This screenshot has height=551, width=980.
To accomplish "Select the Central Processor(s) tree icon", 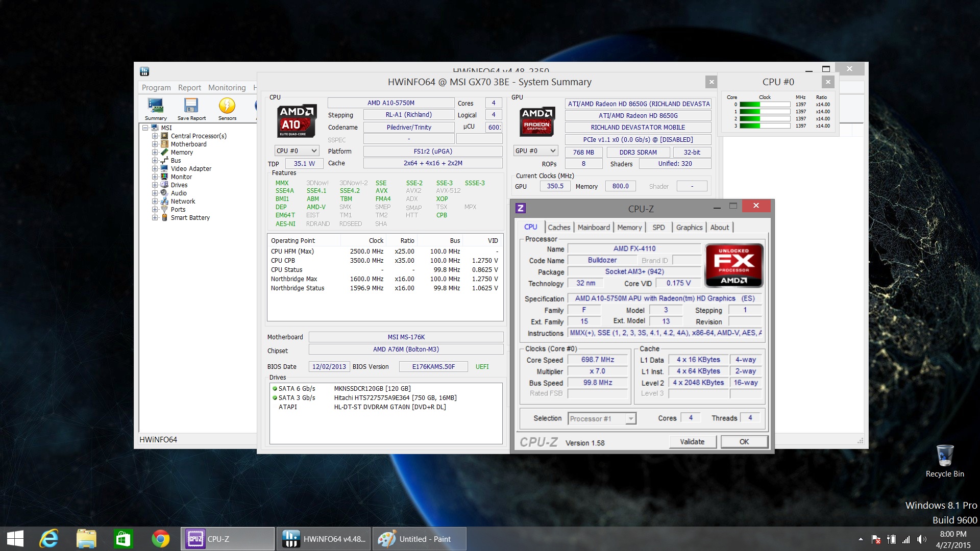I will coord(164,136).
